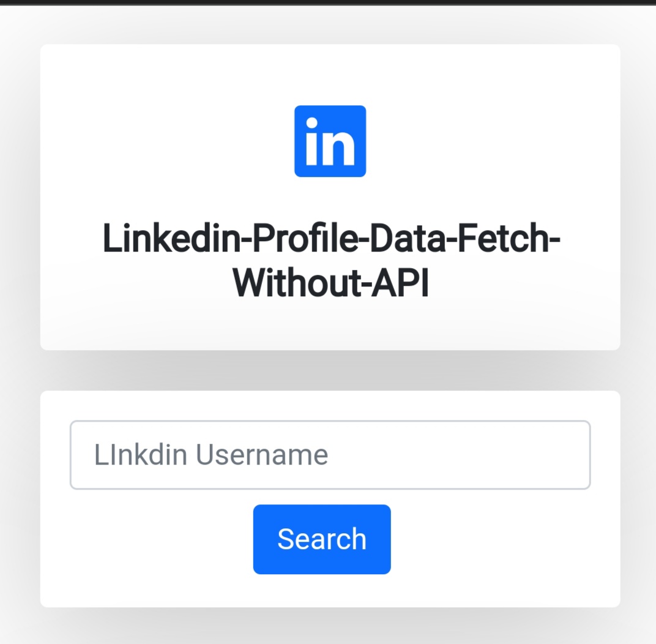Focus the LInkdin Username input field
This screenshot has width=656, height=644.
tap(330, 455)
